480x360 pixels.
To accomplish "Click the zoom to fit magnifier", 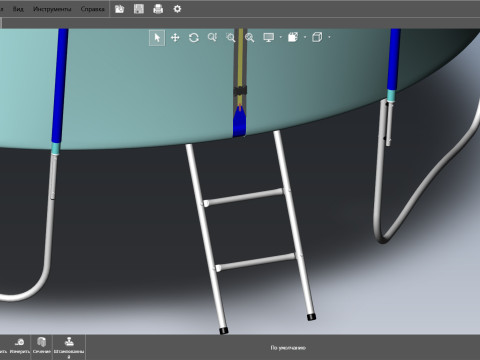I will [250, 38].
